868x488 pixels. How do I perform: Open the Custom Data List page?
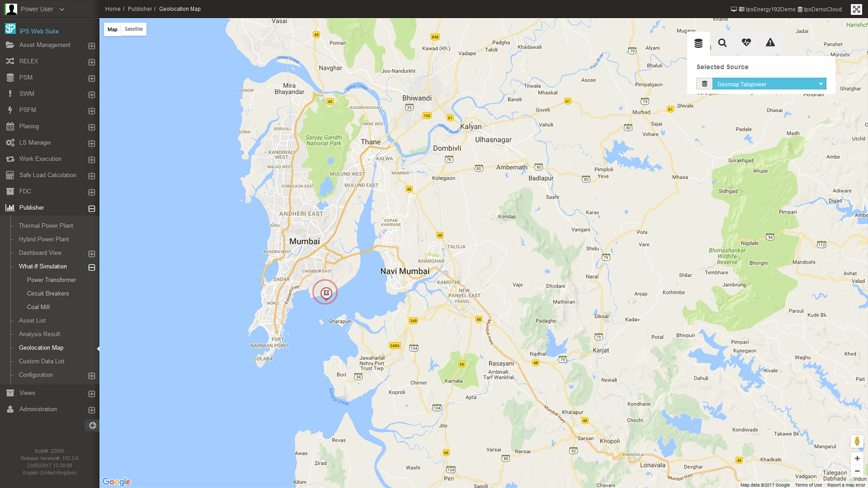click(42, 361)
